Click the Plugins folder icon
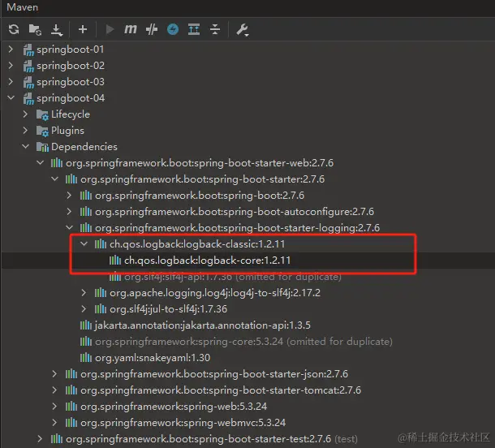 [42, 131]
